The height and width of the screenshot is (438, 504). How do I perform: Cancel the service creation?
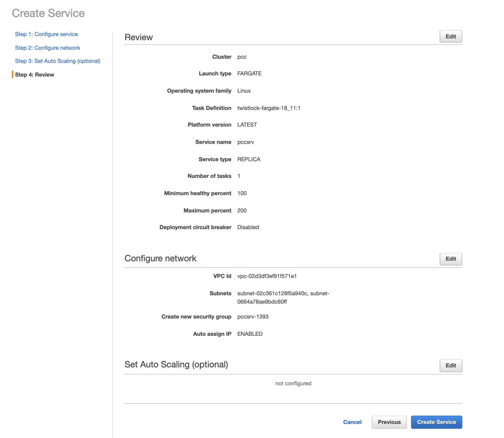pyautogui.click(x=352, y=422)
